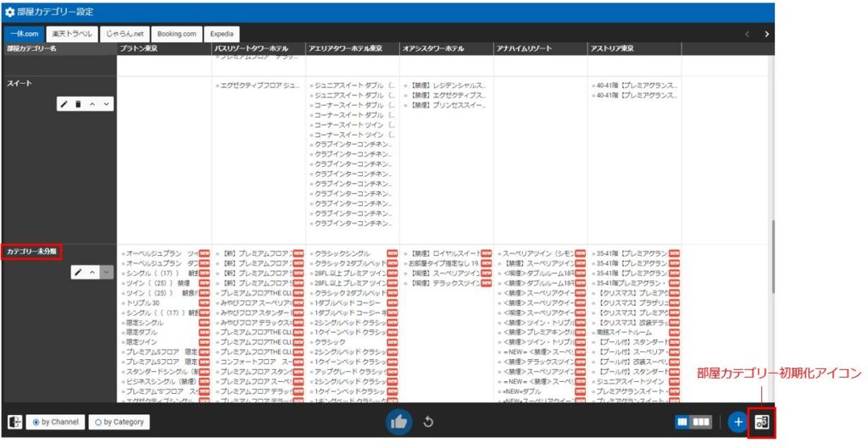The height and width of the screenshot is (448, 868).
Task: Click the thumbs-up confirm button
Action: [399, 422]
